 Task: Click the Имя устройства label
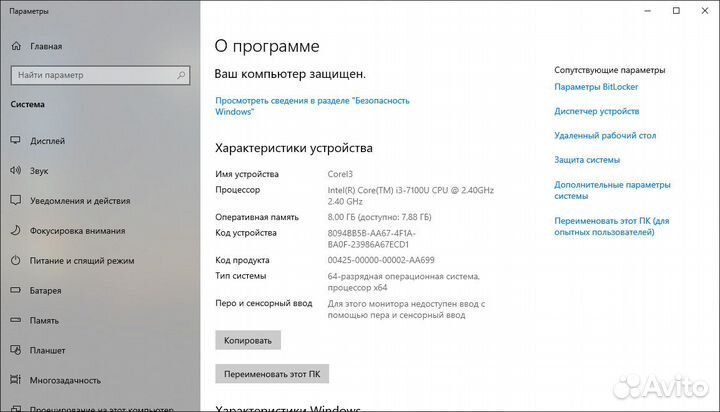pyautogui.click(x=247, y=174)
